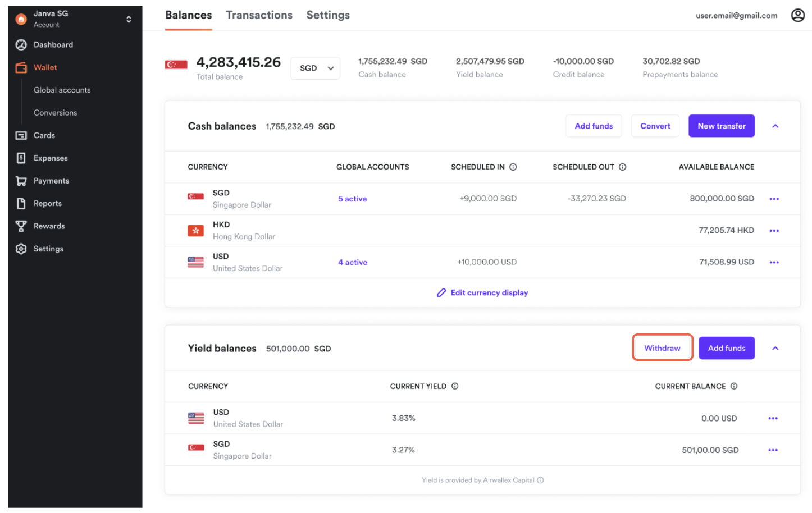Screen dimensions: 812x513
Task: Open the 5 active global accounts link
Action: (x=352, y=199)
